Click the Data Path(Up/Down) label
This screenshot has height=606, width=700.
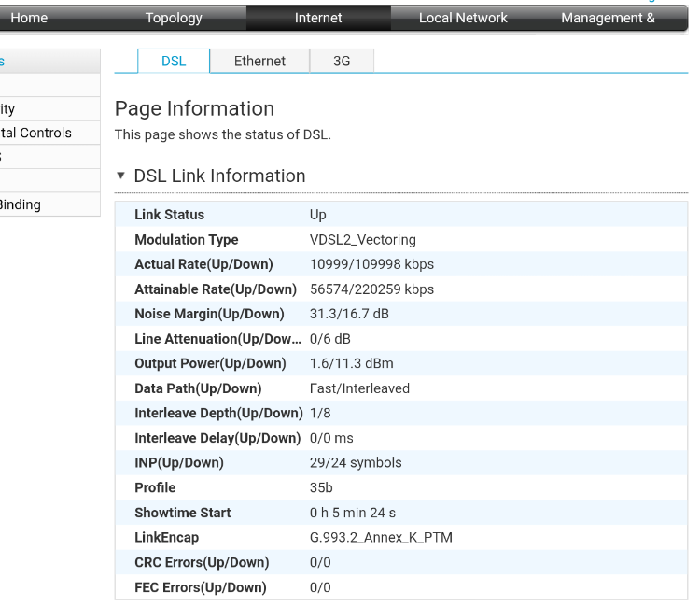[198, 388]
